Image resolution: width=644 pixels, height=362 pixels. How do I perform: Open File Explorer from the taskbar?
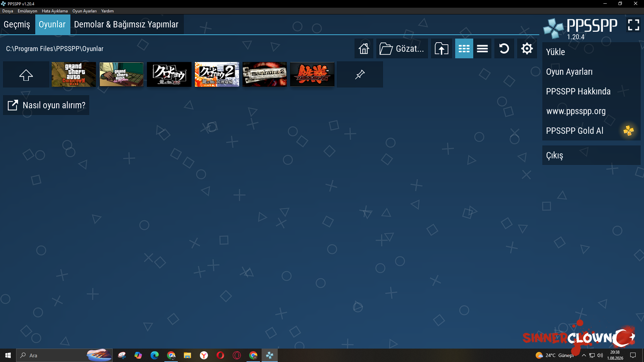pyautogui.click(x=187, y=355)
